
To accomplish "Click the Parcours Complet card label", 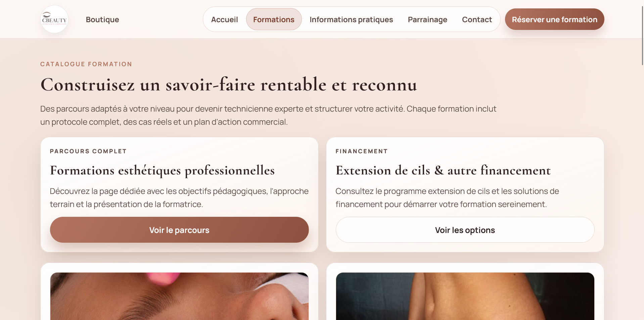I will pyautogui.click(x=88, y=151).
